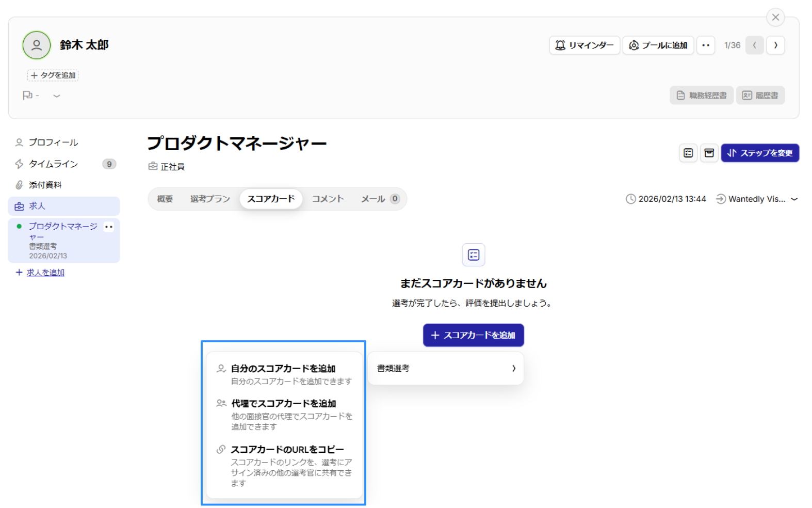
Task: Switch to the コメント tab
Action: coord(328,199)
